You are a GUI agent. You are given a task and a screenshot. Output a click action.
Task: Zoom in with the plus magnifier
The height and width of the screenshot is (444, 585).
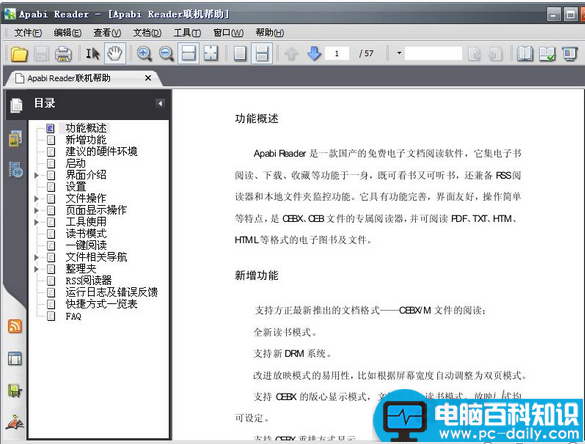[x=144, y=54]
